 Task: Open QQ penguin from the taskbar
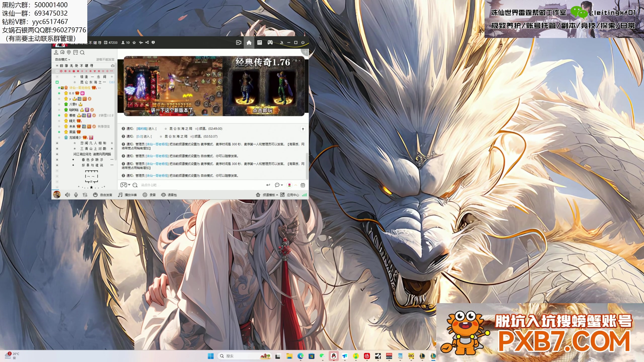pyautogui.click(x=334, y=356)
